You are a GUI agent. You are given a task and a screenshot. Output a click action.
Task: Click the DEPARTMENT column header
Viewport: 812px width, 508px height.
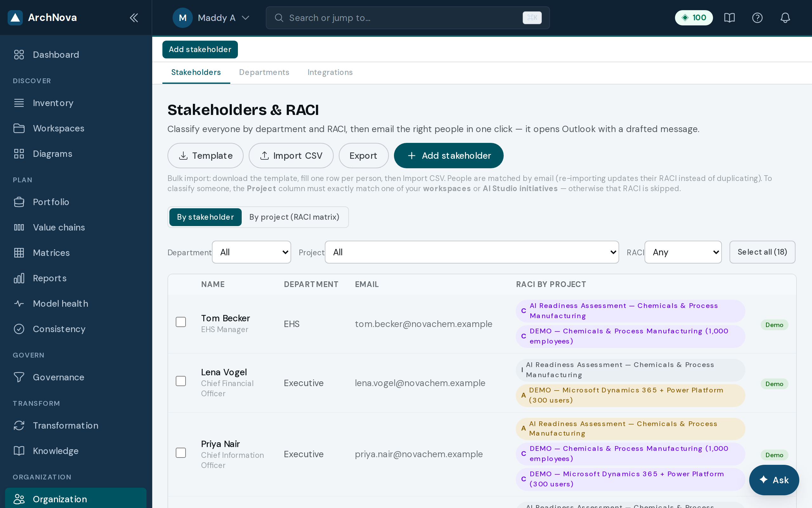click(311, 284)
